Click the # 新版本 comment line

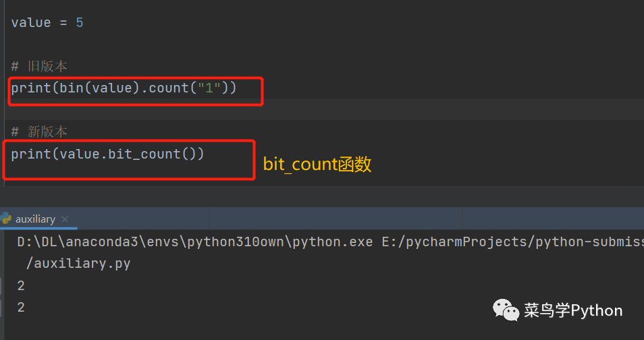pos(39,132)
